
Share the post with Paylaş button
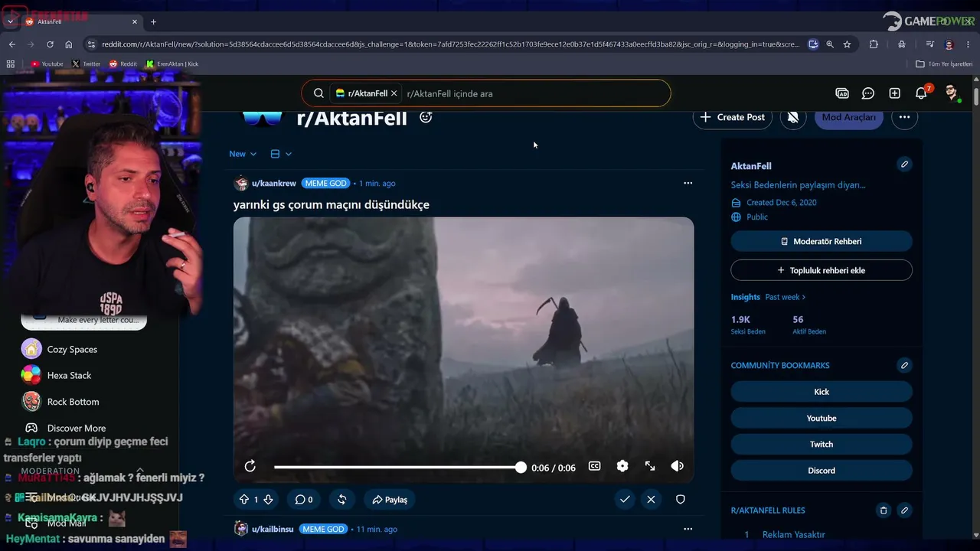tap(390, 500)
